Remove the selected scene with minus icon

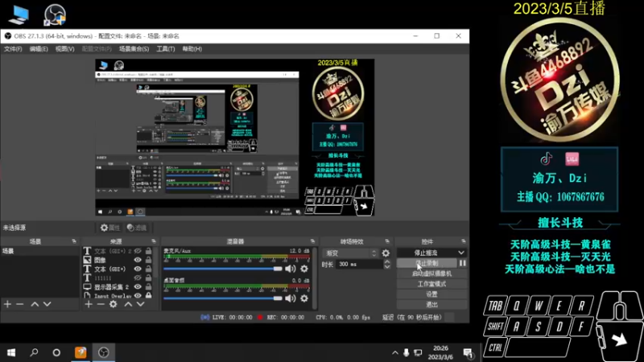pyautogui.click(x=19, y=304)
